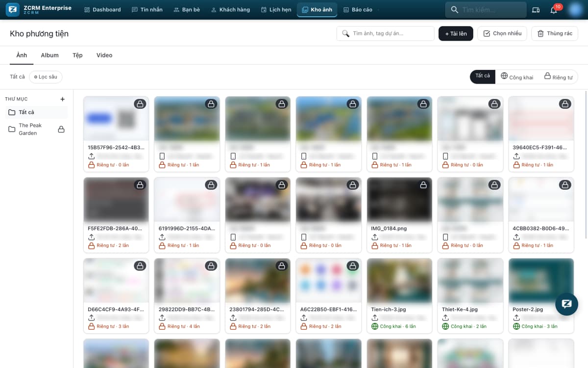Click the Tải lên upload button
Image resolution: width=588 pixels, height=368 pixels.
(x=456, y=33)
